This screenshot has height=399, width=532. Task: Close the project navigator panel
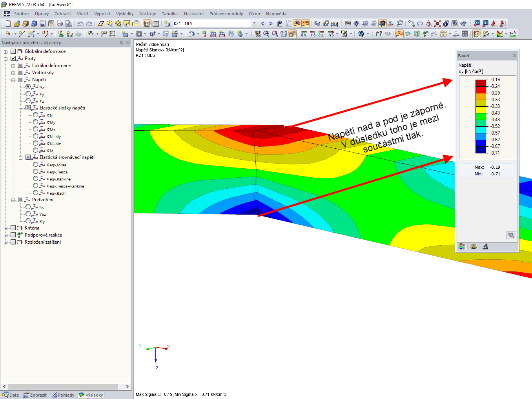point(128,43)
